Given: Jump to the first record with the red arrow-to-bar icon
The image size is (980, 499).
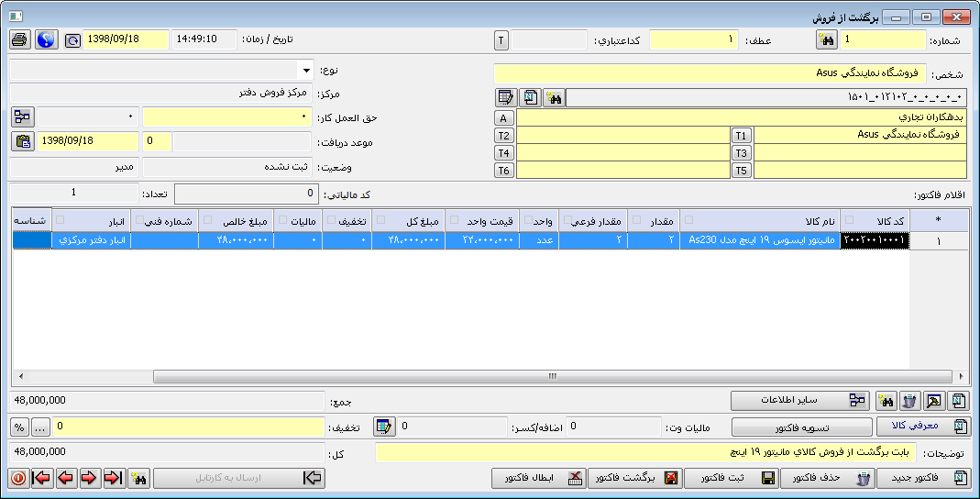Looking at the screenshot, I should 42,478.
